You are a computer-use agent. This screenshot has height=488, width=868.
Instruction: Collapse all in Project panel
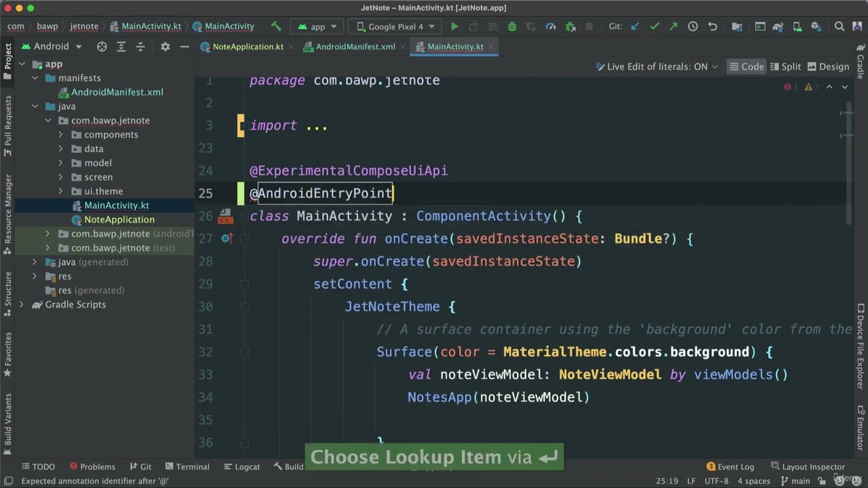140,47
